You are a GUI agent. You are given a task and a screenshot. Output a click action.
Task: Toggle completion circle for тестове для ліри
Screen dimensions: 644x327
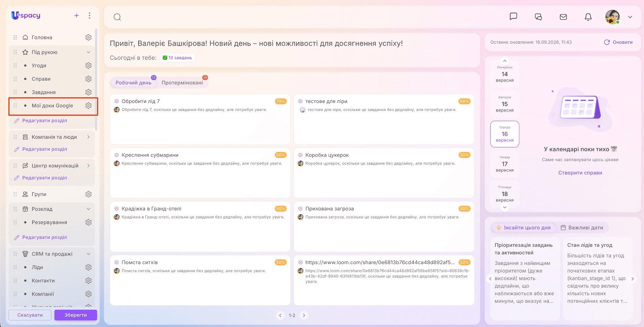(300, 101)
